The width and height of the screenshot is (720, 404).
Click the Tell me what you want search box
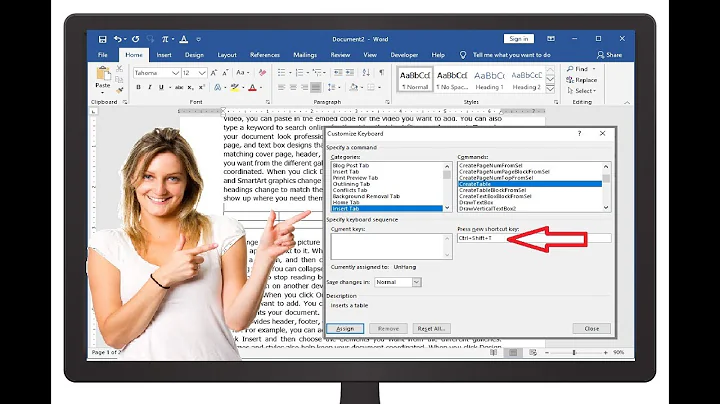click(512, 55)
